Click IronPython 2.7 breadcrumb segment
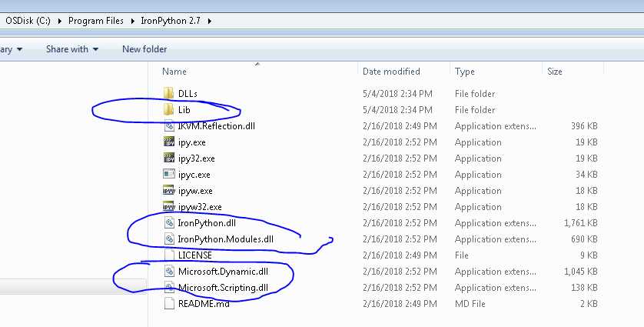This screenshot has width=644, height=327. (171, 21)
